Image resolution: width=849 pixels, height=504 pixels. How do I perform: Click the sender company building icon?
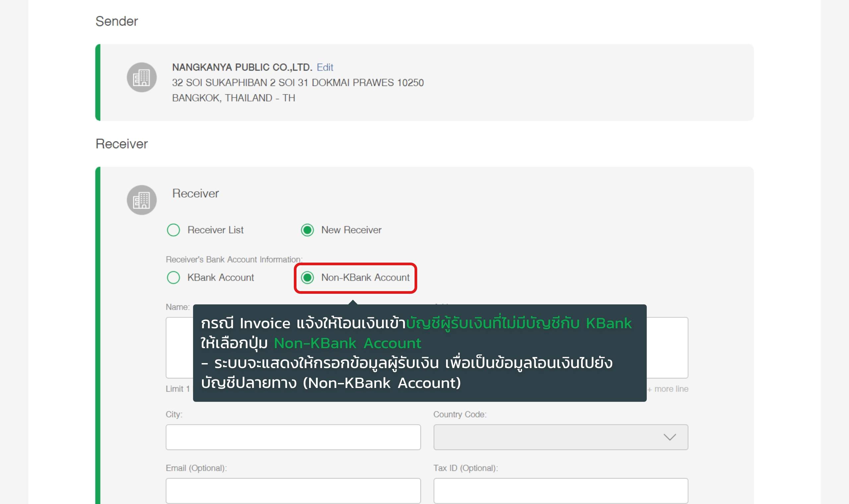point(142,78)
